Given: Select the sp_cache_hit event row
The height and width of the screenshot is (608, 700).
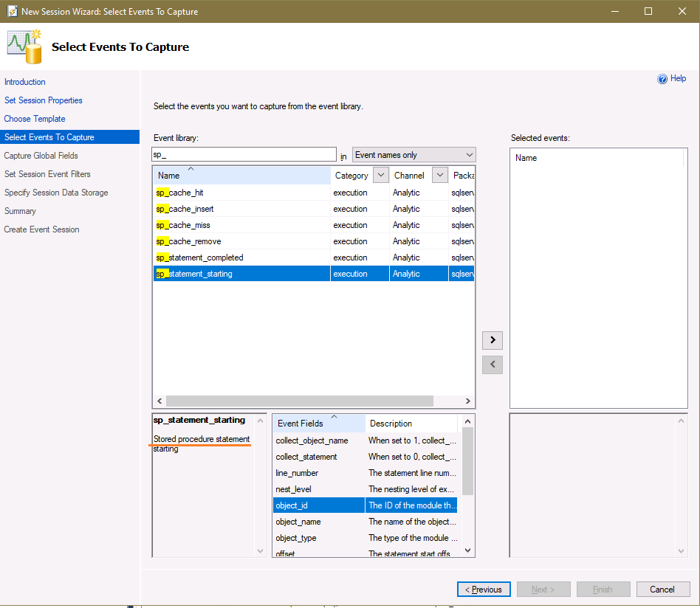Looking at the screenshot, I should [x=314, y=193].
